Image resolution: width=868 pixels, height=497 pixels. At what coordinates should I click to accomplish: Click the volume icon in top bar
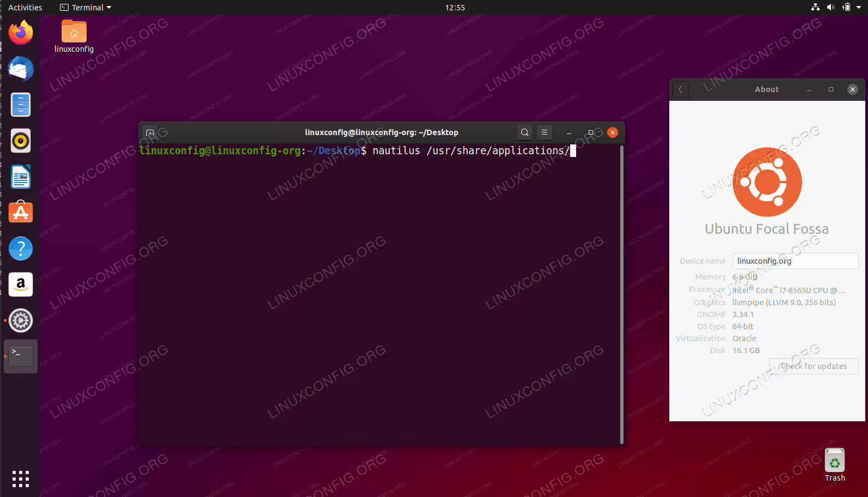click(830, 7)
